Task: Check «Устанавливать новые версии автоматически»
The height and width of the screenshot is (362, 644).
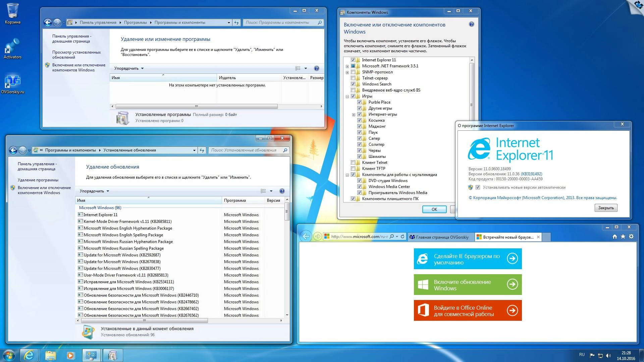Action: 478,187
